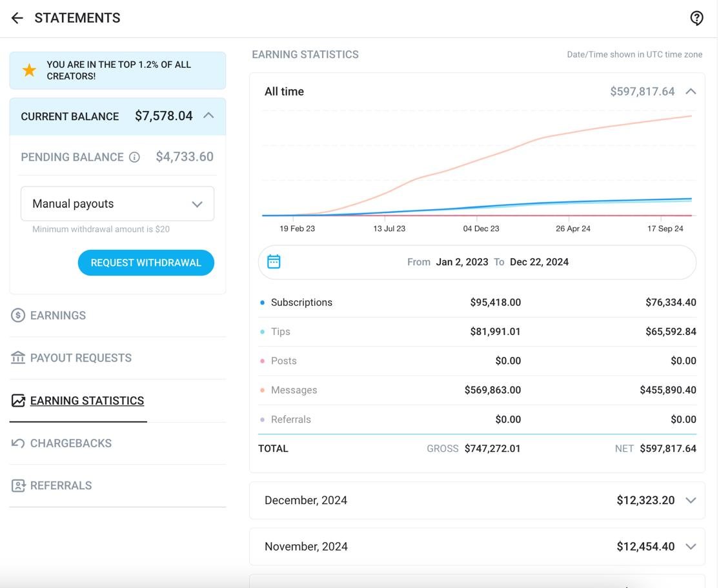Click the 04 Dec 23 chart axis label

(481, 228)
